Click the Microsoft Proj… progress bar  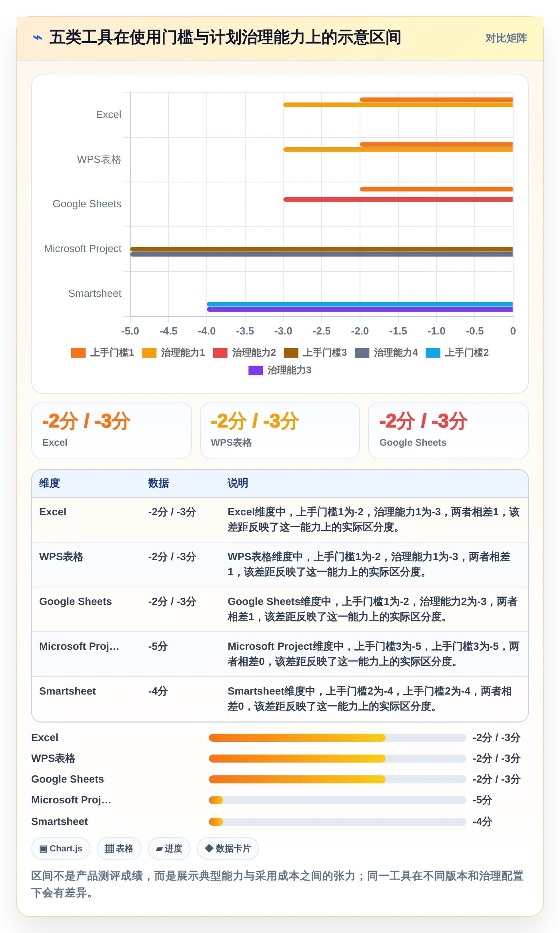click(338, 800)
